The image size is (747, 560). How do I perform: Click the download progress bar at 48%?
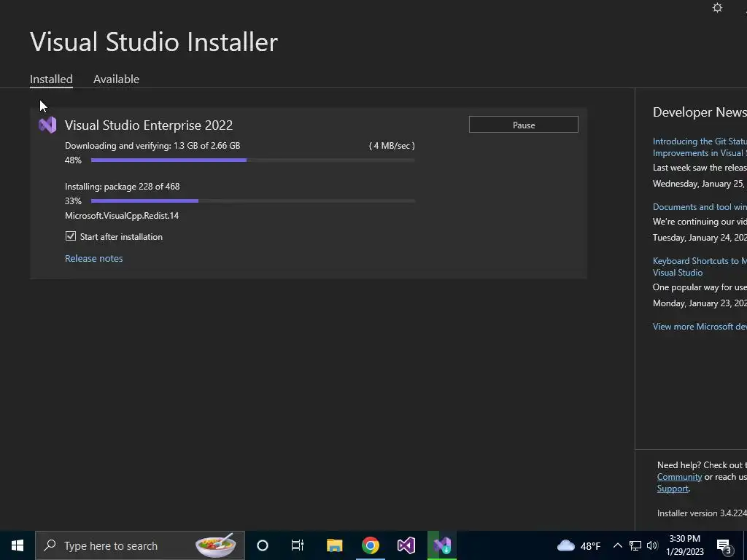tap(253, 160)
